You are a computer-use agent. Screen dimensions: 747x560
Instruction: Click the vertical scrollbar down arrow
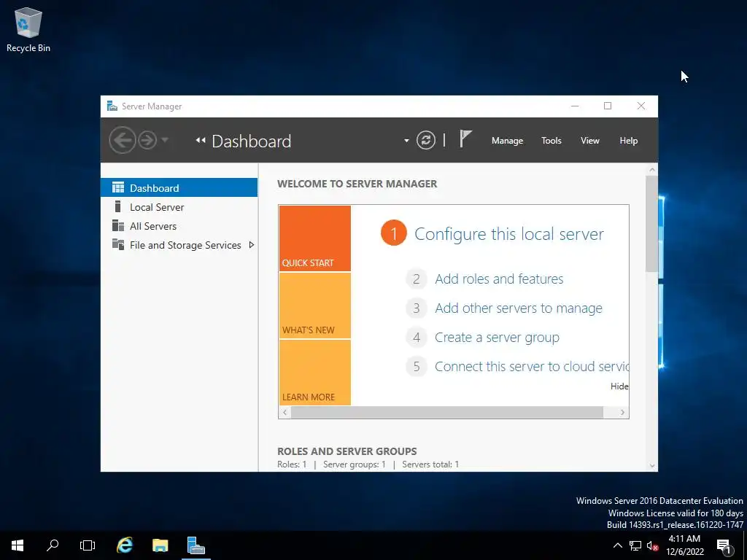coord(651,466)
